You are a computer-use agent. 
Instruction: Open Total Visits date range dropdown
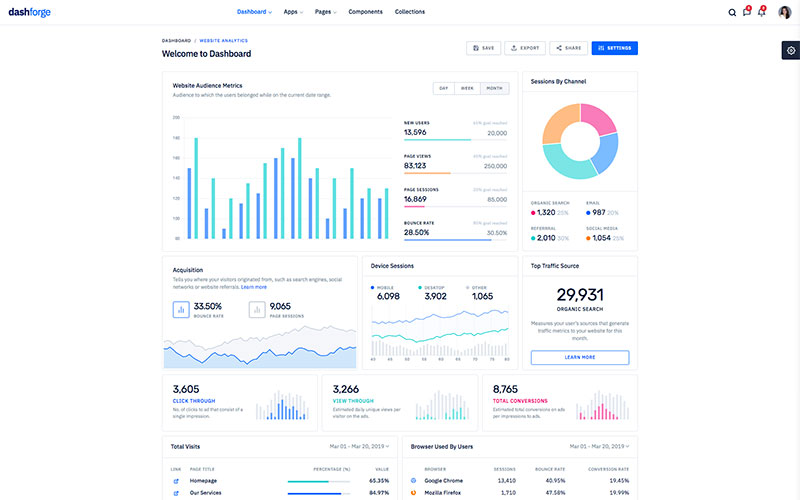pos(359,446)
